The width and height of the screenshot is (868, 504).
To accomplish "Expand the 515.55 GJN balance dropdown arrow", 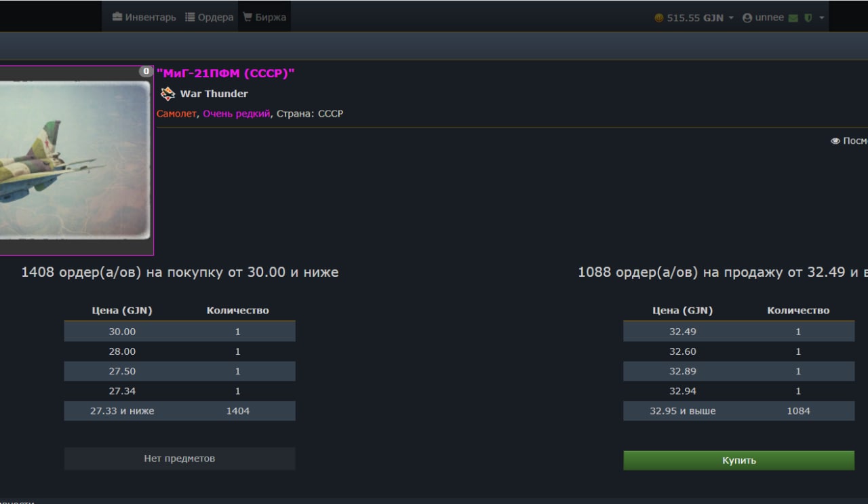I will (x=731, y=18).
